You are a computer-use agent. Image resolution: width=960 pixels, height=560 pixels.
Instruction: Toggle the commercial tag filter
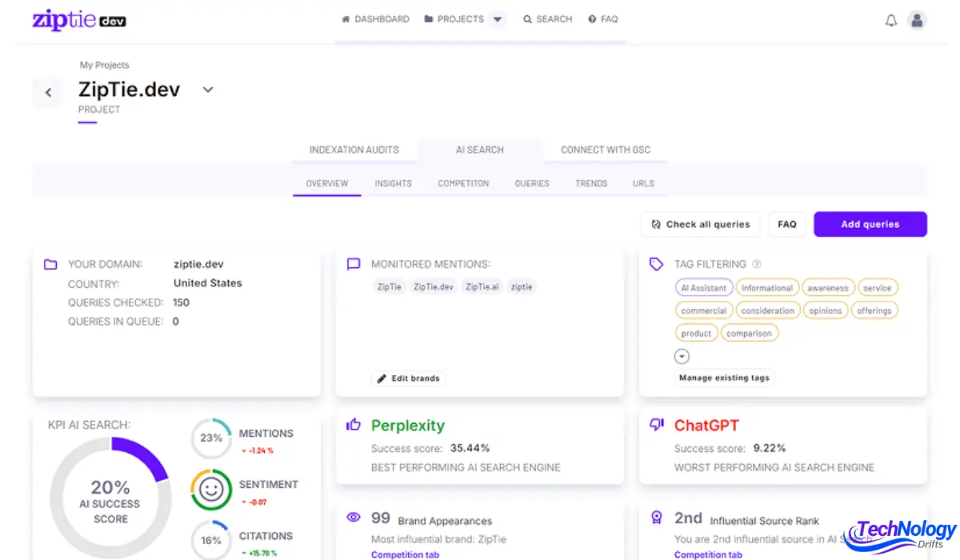tap(703, 310)
